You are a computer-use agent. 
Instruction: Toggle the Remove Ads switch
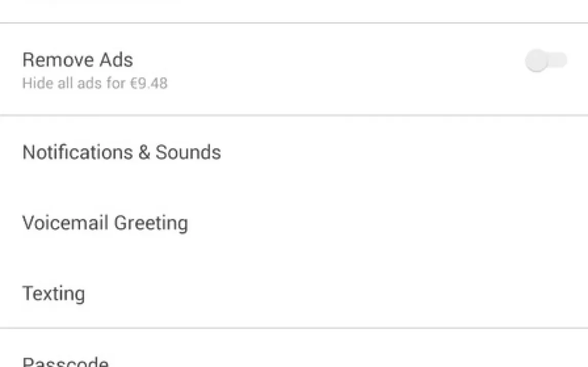(x=546, y=61)
